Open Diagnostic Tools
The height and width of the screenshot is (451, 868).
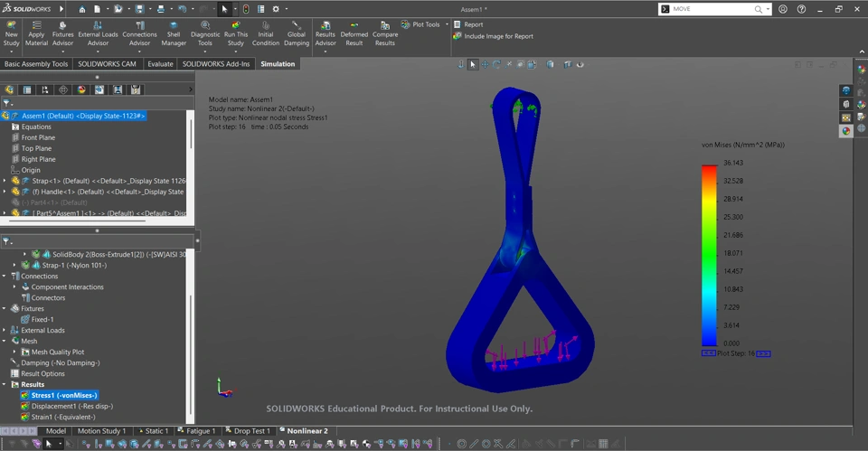click(x=205, y=33)
